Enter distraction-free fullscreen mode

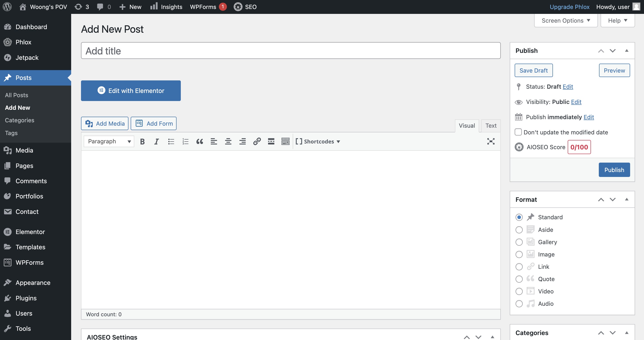tap(490, 141)
